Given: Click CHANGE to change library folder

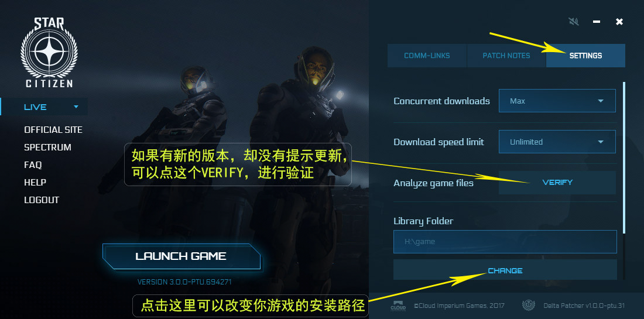Looking at the screenshot, I should pos(505,270).
